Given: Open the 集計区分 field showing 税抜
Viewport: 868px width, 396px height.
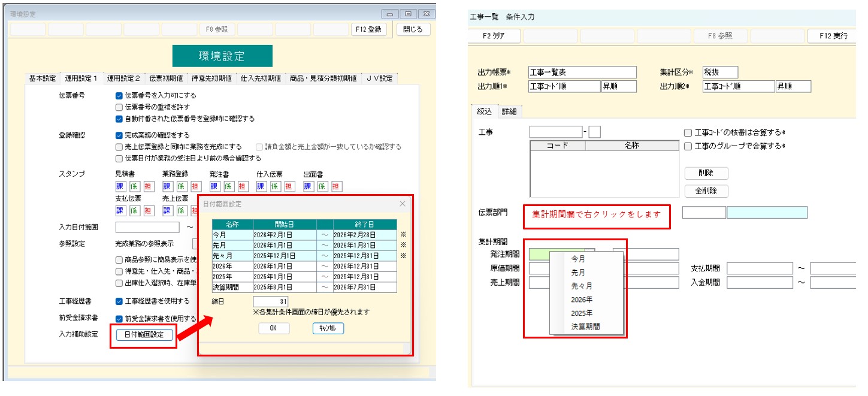Looking at the screenshot, I should tap(720, 72).
